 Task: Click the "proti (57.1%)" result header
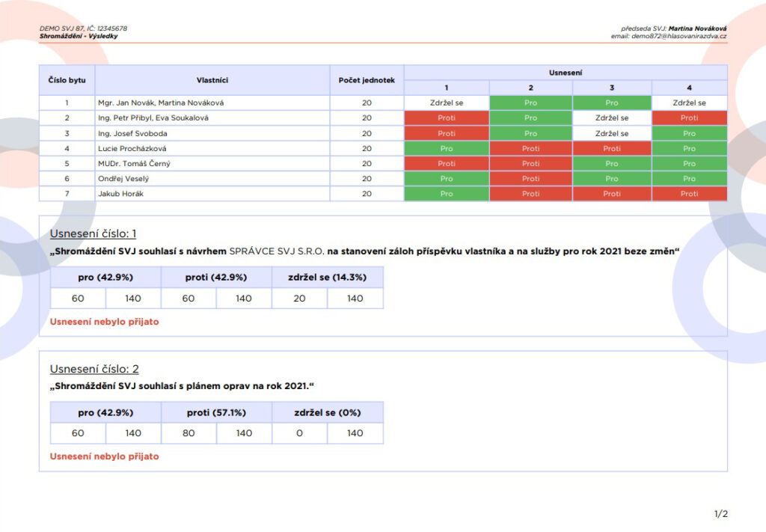(216, 412)
